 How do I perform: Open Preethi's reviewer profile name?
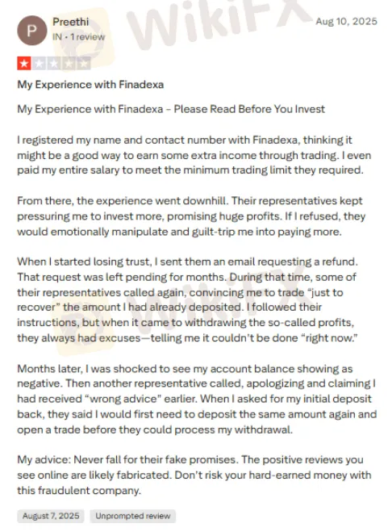click(x=70, y=22)
